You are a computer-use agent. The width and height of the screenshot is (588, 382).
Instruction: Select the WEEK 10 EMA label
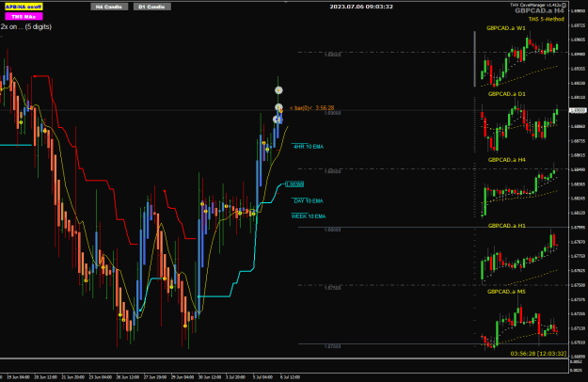pos(309,216)
